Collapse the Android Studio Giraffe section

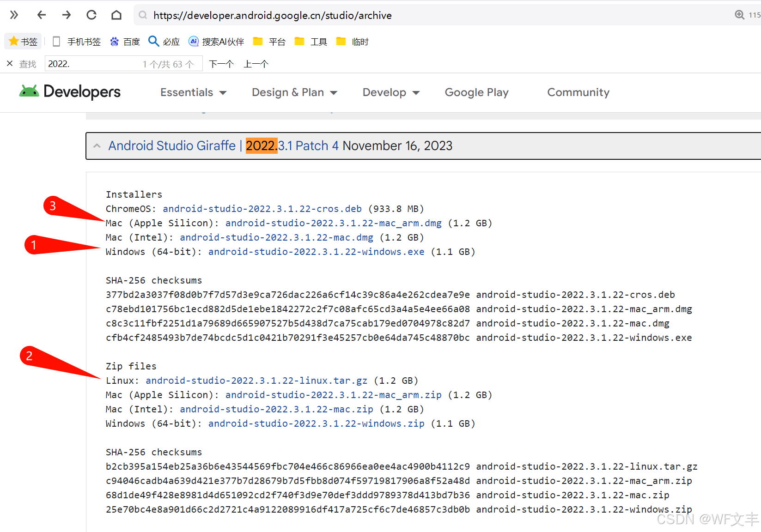point(97,146)
